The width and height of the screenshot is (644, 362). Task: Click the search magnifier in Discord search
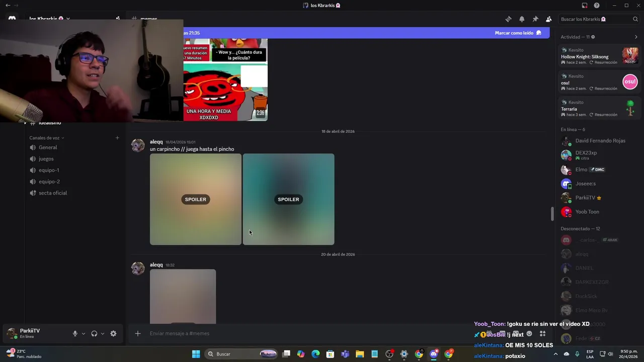(x=635, y=19)
